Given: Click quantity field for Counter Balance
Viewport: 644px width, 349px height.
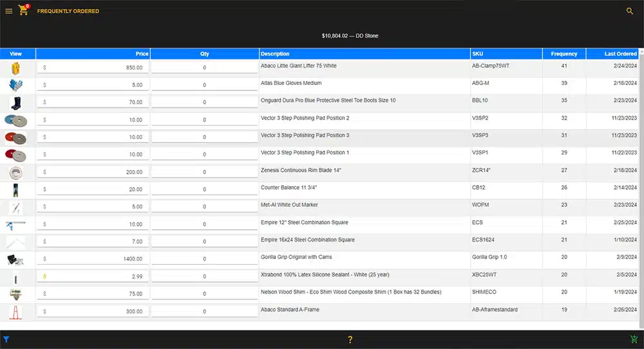Looking at the screenshot, I should pyautogui.click(x=205, y=189).
